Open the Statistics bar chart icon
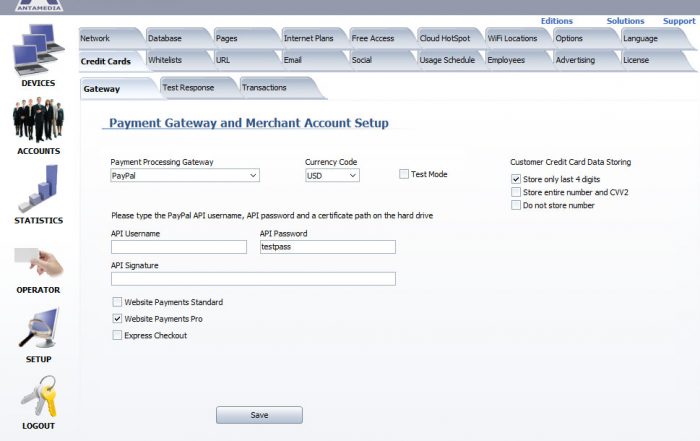Image resolution: width=700 pixels, height=441 pixels. (38, 188)
